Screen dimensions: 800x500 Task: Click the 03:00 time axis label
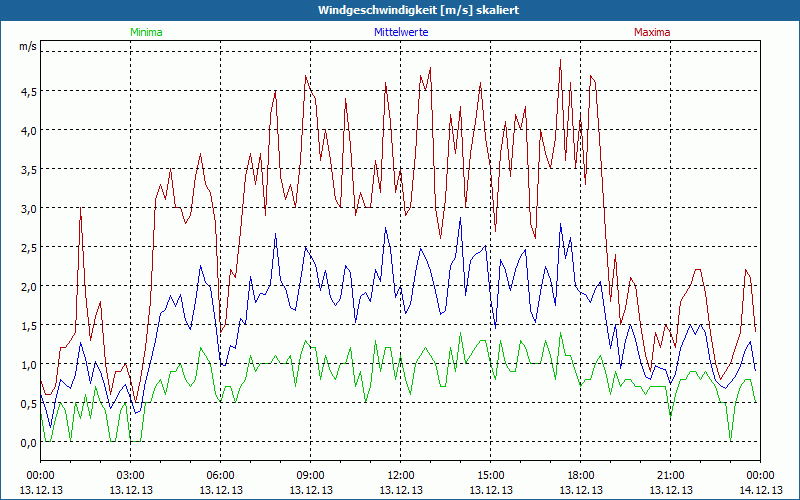pos(131,476)
